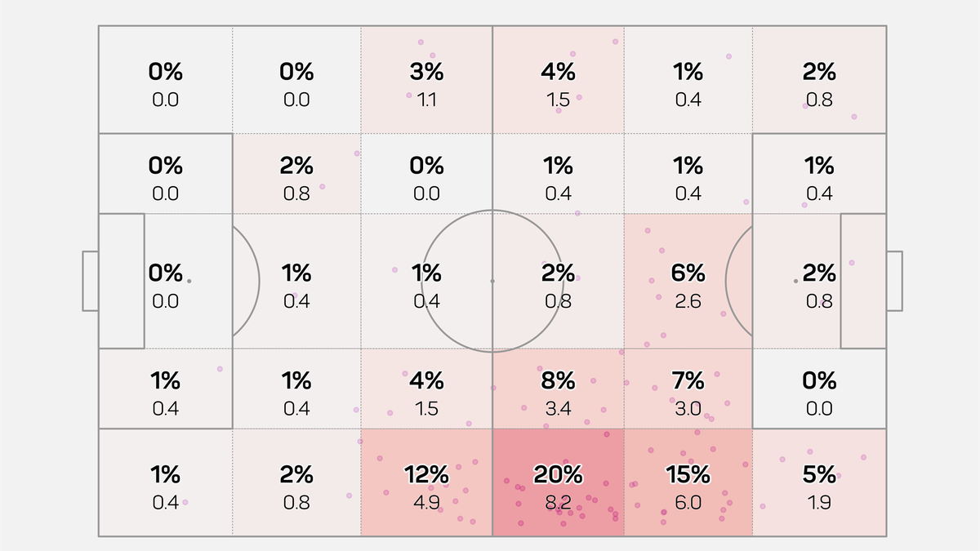Click inside the left goal

pyautogui.click(x=91, y=281)
